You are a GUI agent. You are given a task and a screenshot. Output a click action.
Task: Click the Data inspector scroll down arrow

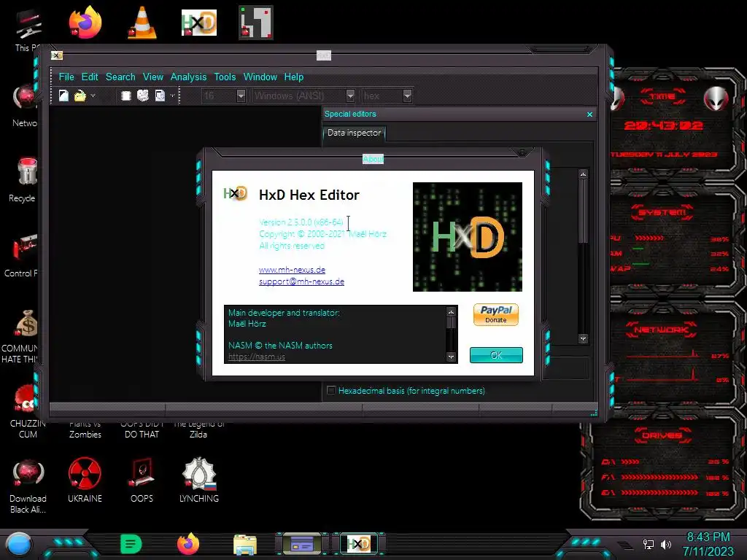(x=583, y=338)
